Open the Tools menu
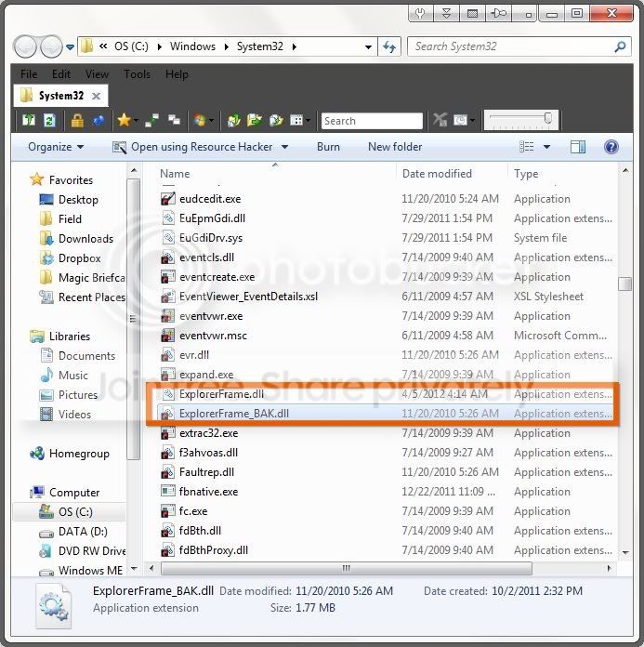 137,74
